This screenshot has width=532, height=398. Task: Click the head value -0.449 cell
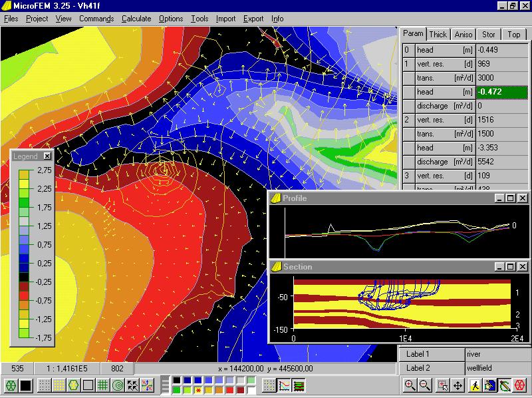coord(502,50)
